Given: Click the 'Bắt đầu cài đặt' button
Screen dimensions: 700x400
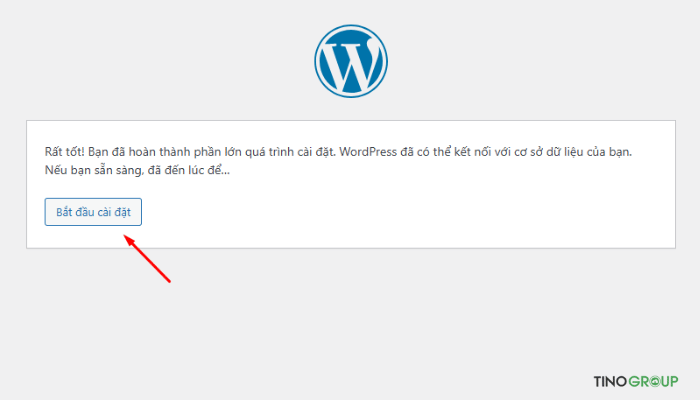Looking at the screenshot, I should point(93,212).
